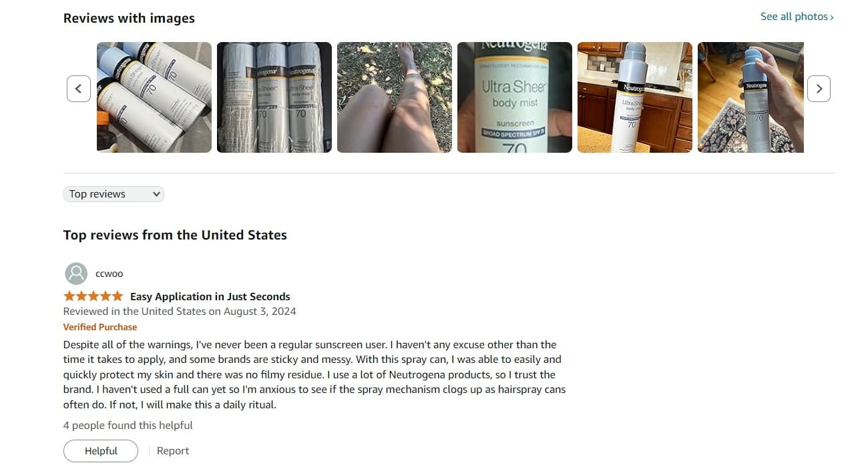868x475 pixels.
Task: Open the photo of a hand holding the can
Action: point(750,97)
